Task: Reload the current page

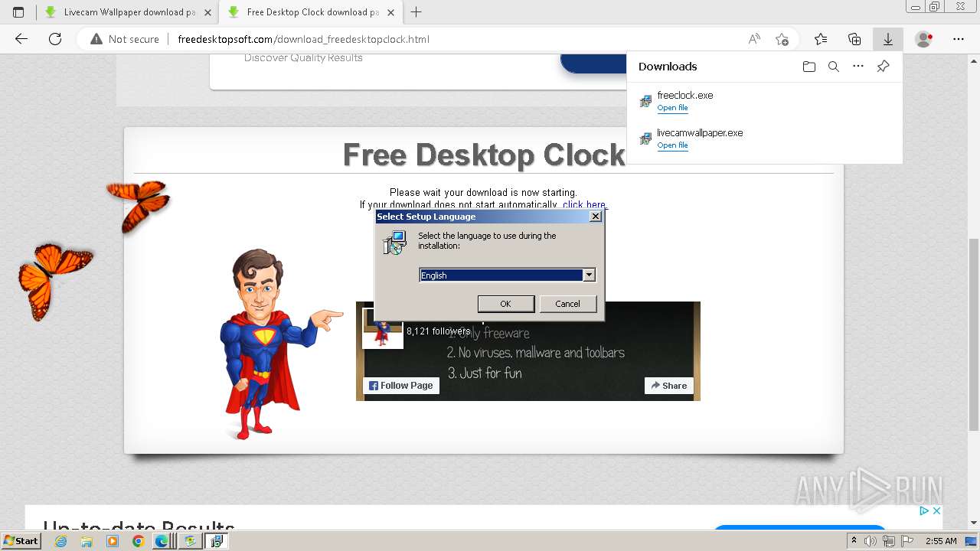Action: (x=55, y=39)
